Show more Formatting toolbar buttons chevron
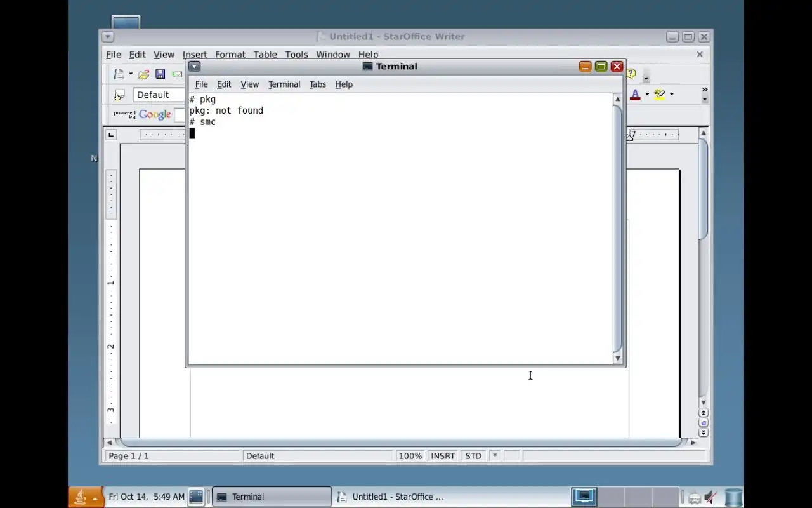 pyautogui.click(x=704, y=90)
